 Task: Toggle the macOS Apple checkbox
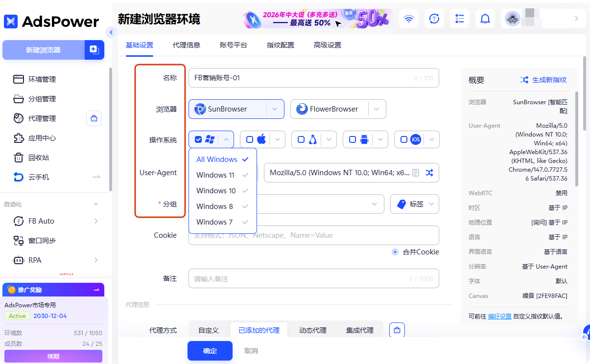(x=250, y=139)
